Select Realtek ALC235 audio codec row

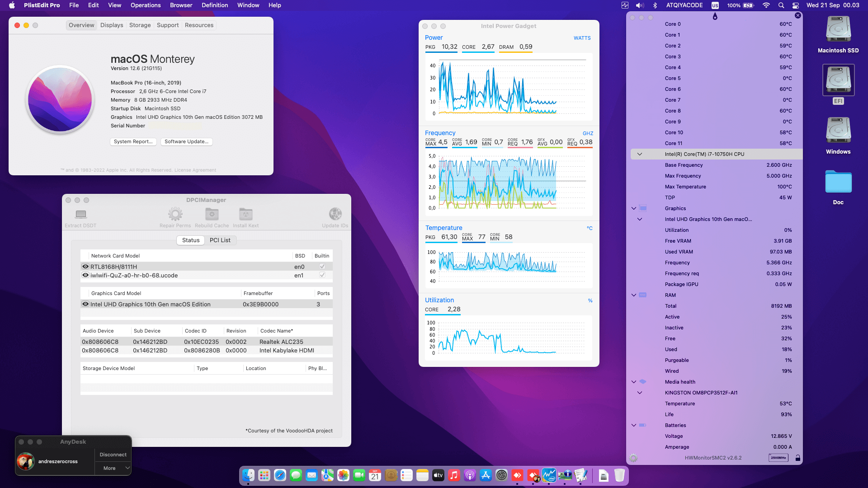207,342
